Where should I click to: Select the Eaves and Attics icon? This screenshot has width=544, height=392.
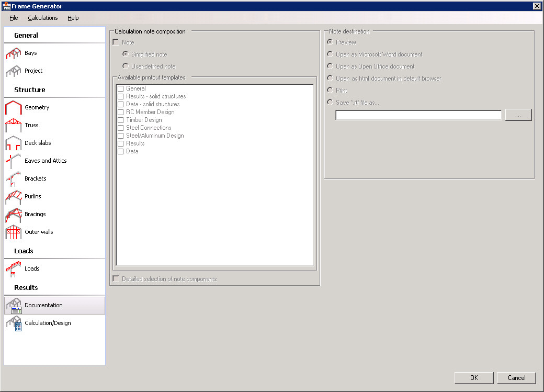point(13,161)
